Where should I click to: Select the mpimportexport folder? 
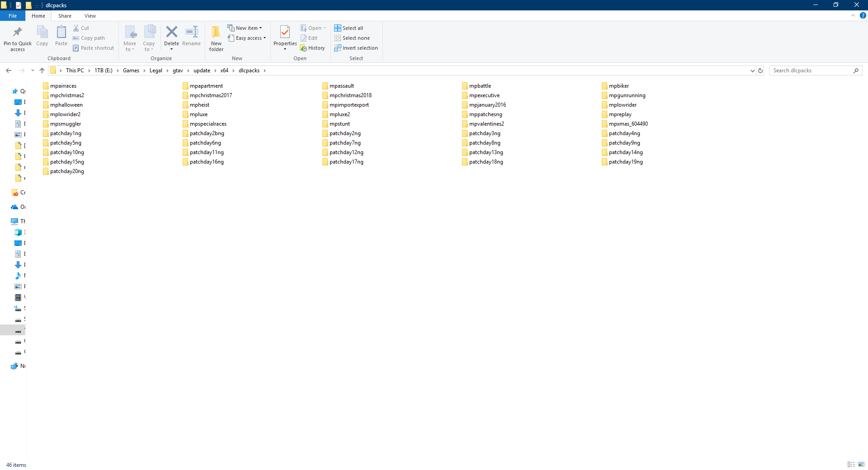[x=345, y=105]
